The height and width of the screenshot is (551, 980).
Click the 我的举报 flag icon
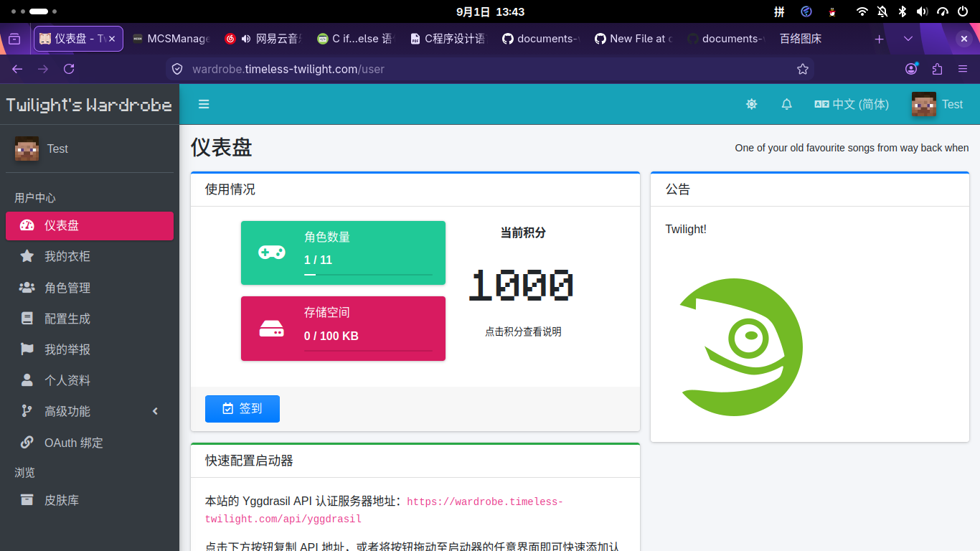coord(27,349)
